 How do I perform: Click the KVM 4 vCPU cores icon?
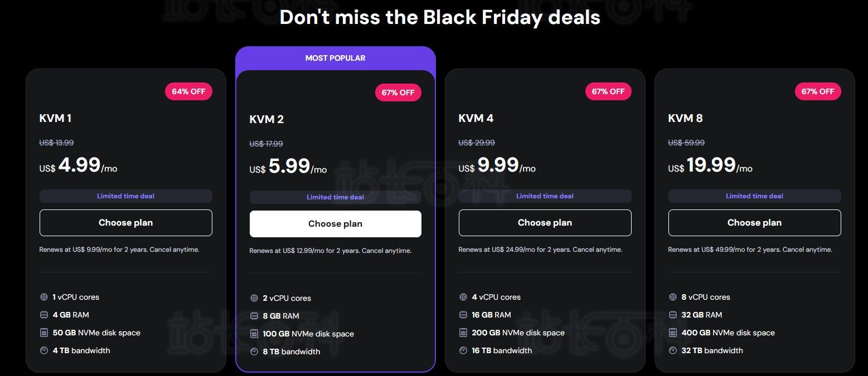tap(463, 297)
